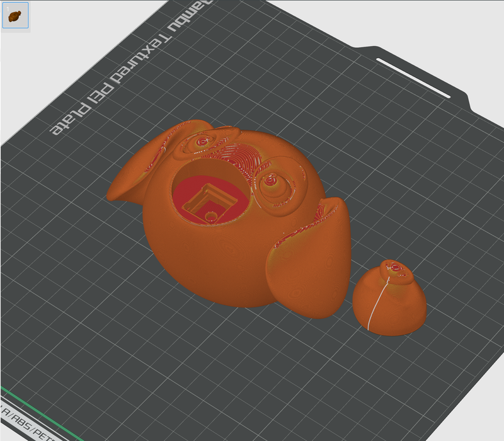
Task: Click the small ball inside the model cavity
Action: point(210,217)
